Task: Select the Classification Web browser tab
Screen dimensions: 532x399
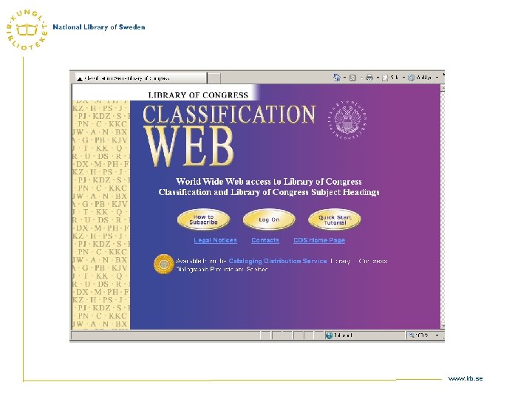Action: pyautogui.click(x=140, y=78)
